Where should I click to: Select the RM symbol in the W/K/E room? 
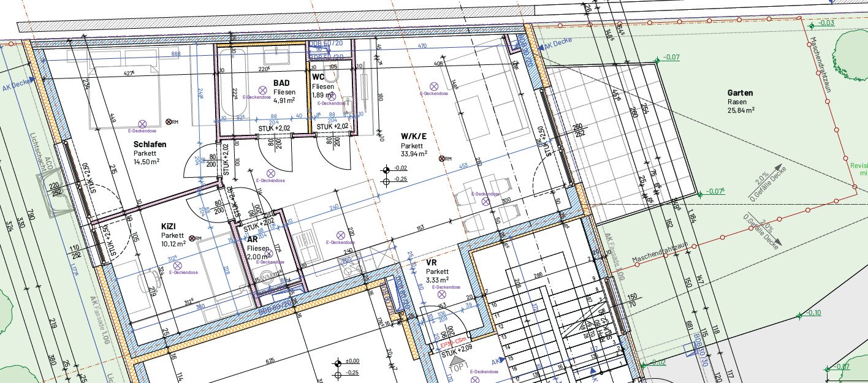click(x=441, y=158)
